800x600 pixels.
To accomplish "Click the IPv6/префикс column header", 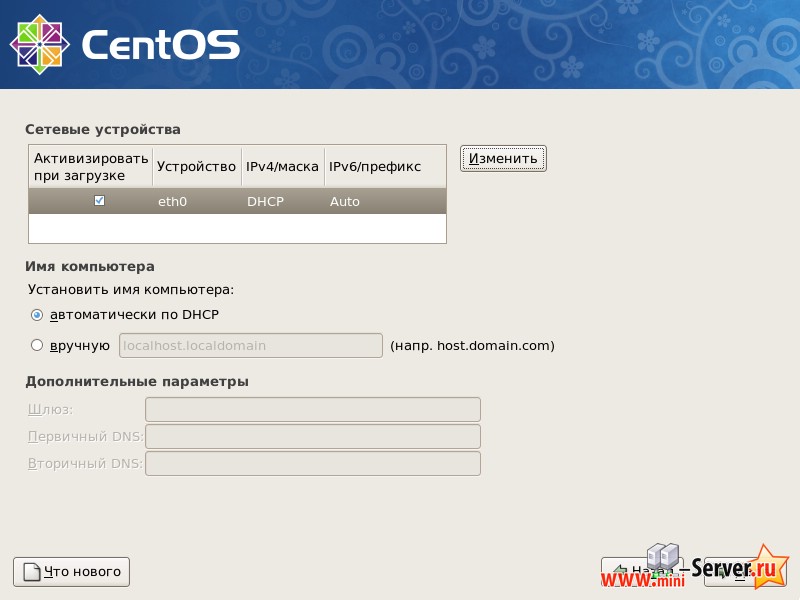I will tap(385, 166).
